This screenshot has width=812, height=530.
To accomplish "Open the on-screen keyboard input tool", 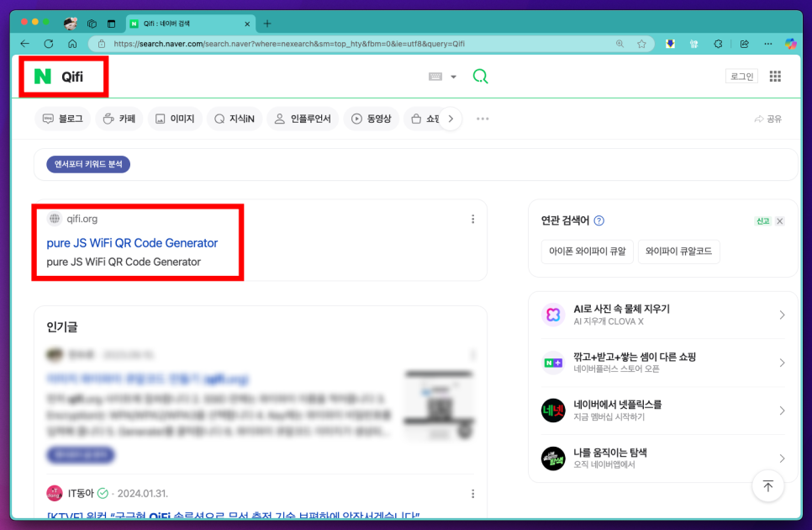I will click(435, 77).
